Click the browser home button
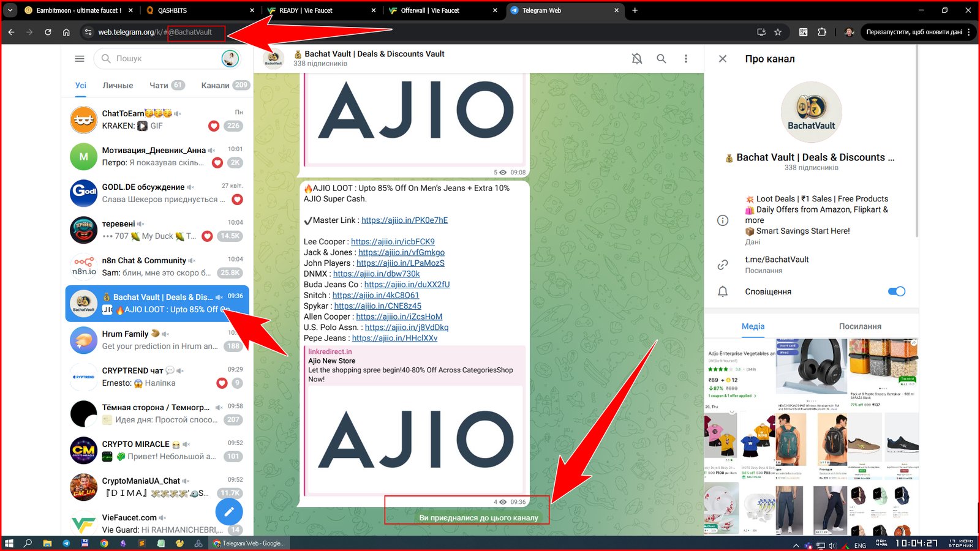 click(66, 32)
